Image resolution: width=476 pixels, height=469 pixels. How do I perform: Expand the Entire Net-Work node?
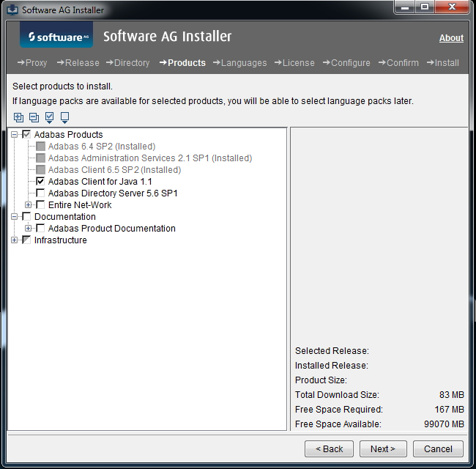coord(29,205)
